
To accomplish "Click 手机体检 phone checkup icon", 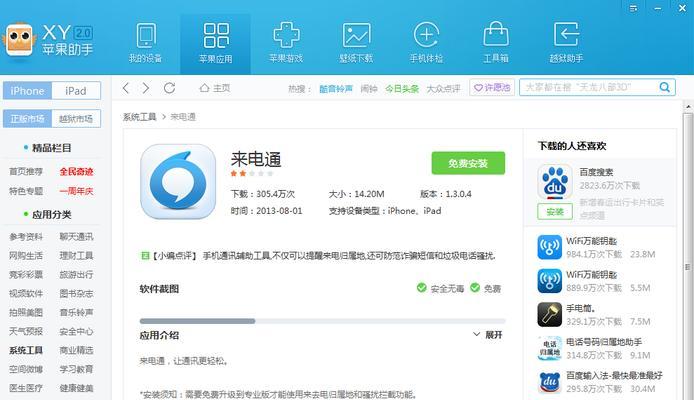I will coord(426,35).
